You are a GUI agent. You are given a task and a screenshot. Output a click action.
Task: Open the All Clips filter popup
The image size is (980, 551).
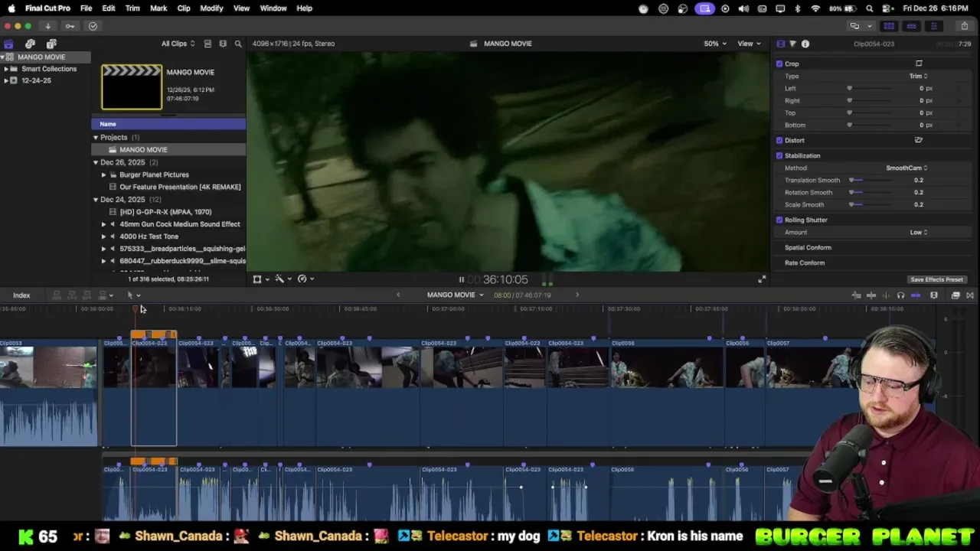coord(178,44)
